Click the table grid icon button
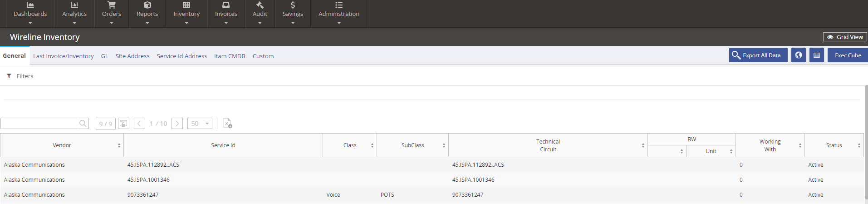The width and height of the screenshot is (868, 204). pos(817,55)
